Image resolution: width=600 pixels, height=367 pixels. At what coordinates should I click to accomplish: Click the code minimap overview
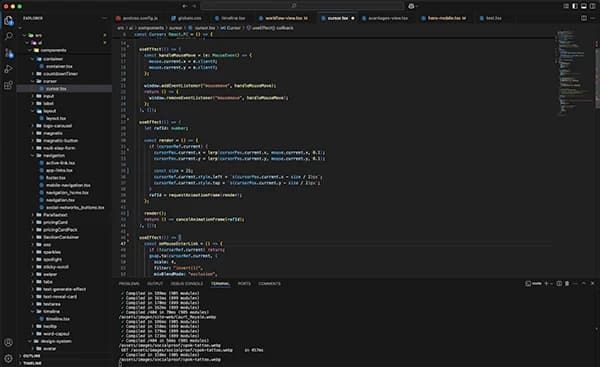[574, 73]
